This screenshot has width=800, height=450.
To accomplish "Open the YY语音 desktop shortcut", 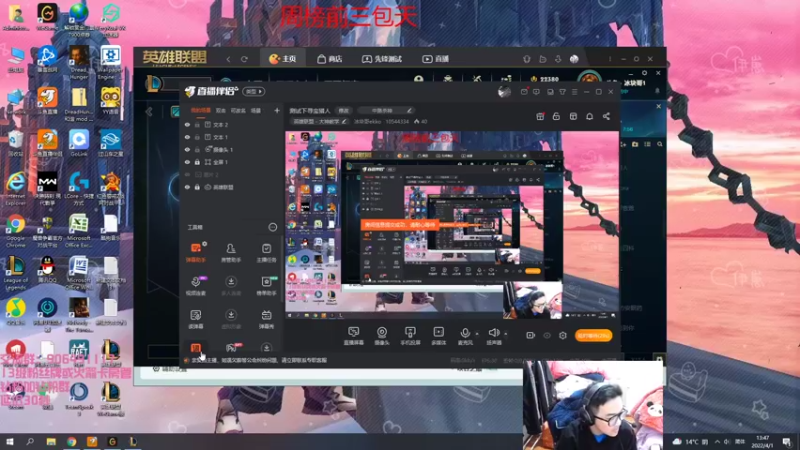I will pos(110,101).
